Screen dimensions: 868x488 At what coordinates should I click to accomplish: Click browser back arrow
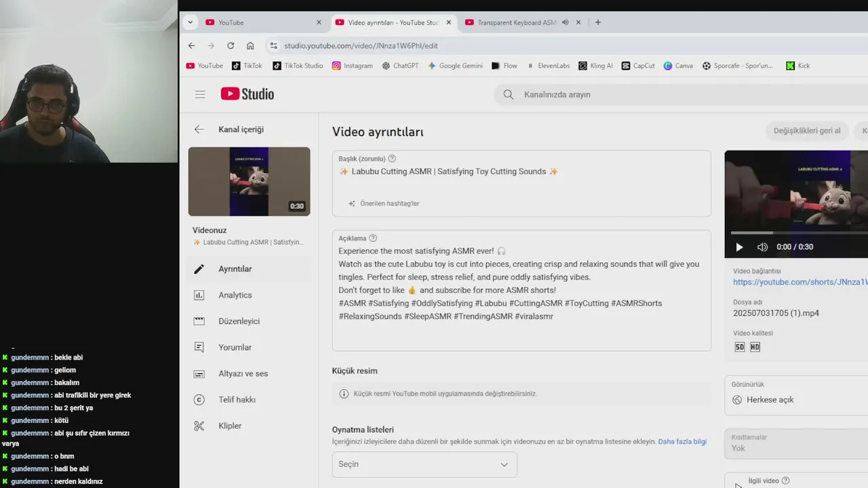[x=191, y=45]
